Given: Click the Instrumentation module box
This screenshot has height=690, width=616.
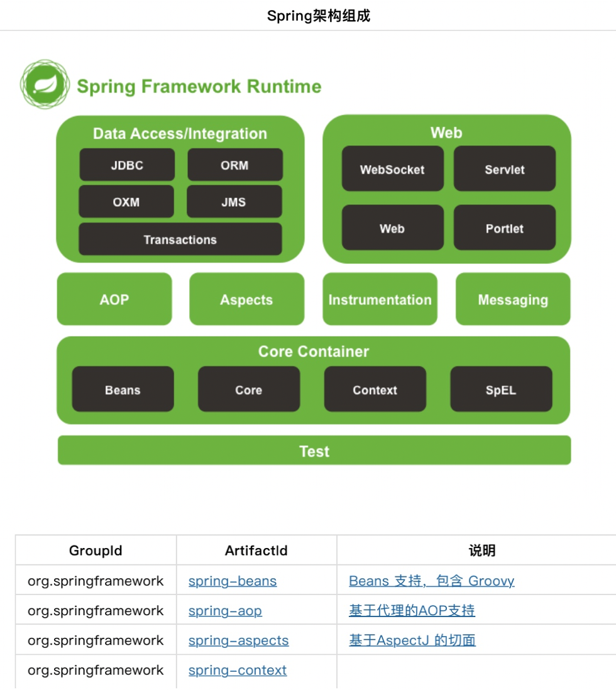Looking at the screenshot, I should pyautogui.click(x=380, y=299).
